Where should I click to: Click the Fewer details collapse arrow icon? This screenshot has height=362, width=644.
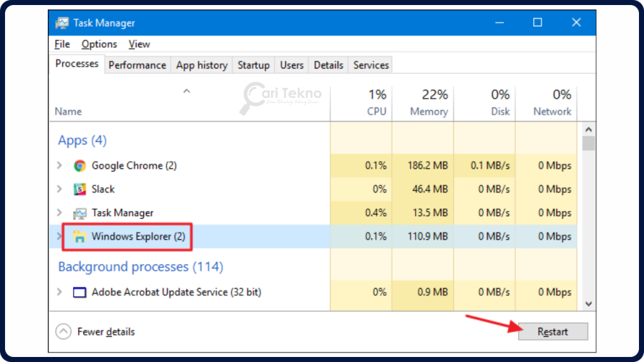[x=63, y=331]
